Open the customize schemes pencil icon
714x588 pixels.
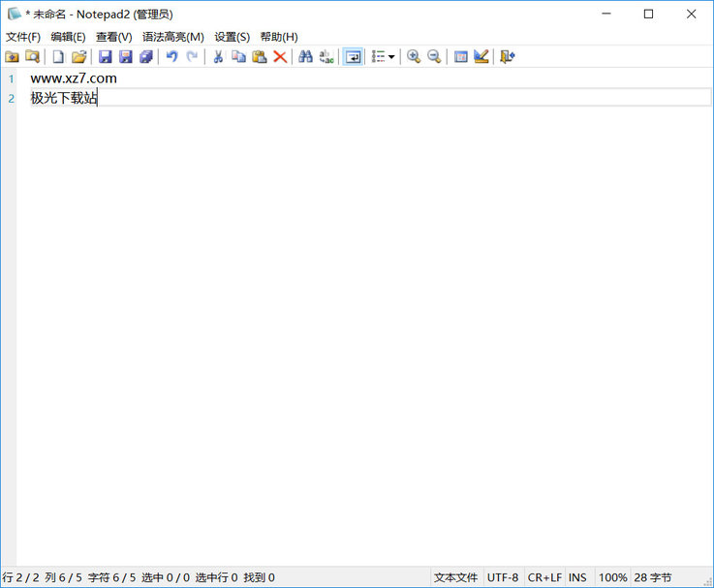(481, 57)
